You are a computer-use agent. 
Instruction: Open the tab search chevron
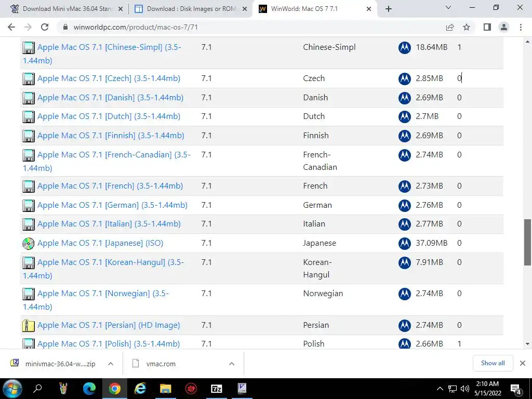448,7
